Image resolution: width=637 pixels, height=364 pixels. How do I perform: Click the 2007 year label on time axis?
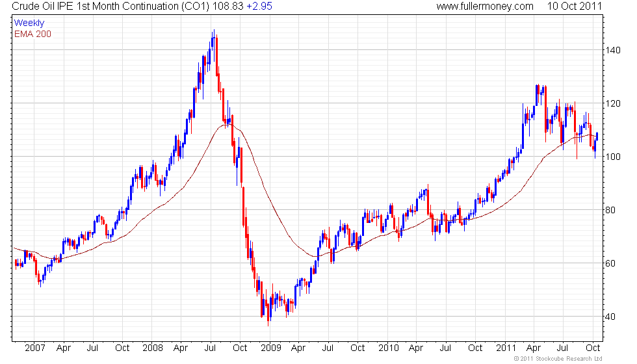(35, 348)
